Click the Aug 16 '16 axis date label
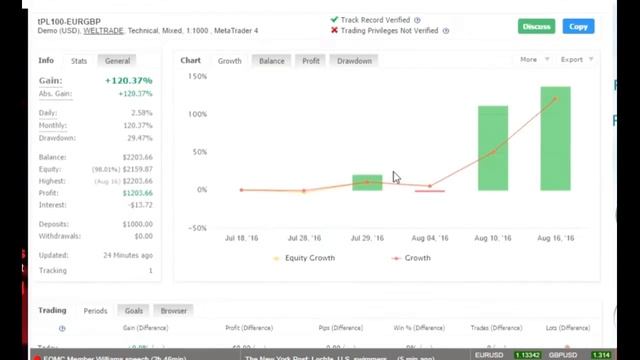Image resolution: width=640 pixels, height=360 pixels. (556, 238)
